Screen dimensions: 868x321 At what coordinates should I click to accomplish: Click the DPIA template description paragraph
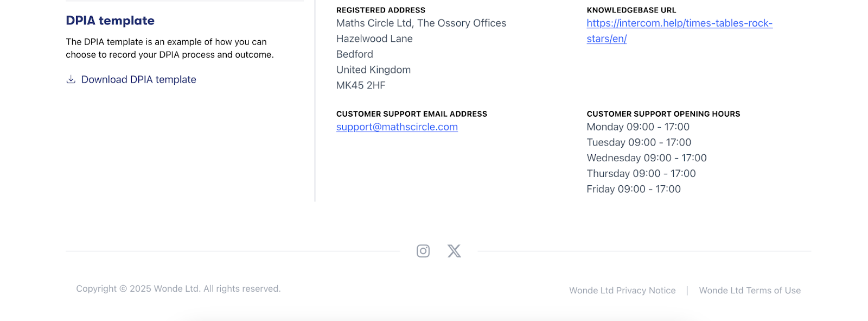click(x=170, y=48)
